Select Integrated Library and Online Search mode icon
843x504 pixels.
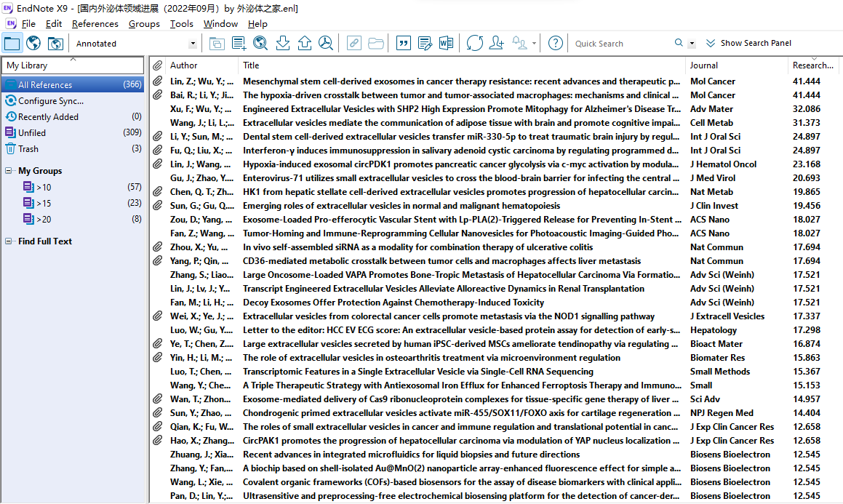[x=55, y=43]
